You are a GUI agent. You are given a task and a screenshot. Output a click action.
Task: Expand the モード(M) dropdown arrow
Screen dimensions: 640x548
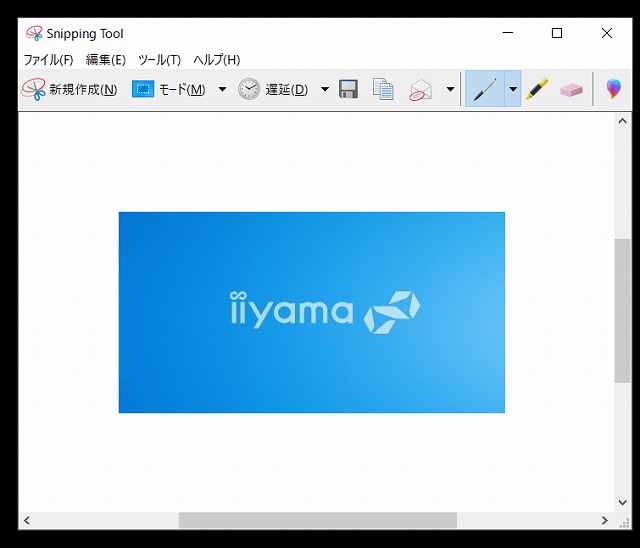point(222,89)
